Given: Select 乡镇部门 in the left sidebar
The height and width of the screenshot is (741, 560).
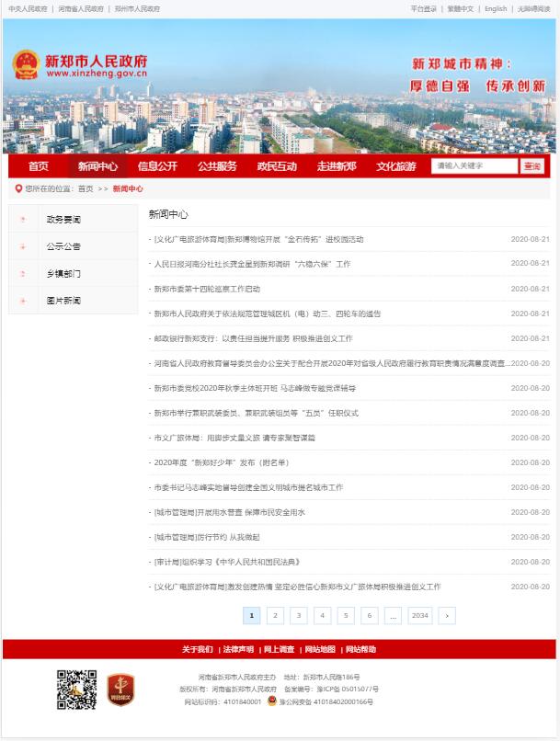Looking at the screenshot, I should point(63,274).
